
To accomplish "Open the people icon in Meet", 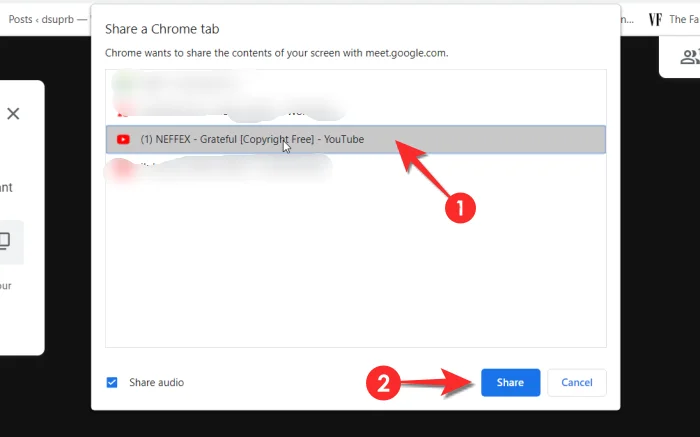I will tap(690, 57).
